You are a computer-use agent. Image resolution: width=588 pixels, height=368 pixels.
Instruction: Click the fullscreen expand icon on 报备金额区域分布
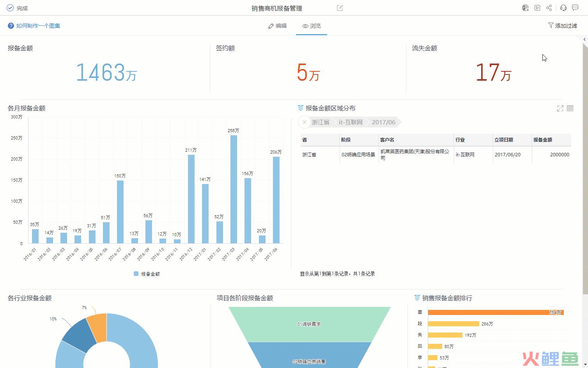coord(560,108)
